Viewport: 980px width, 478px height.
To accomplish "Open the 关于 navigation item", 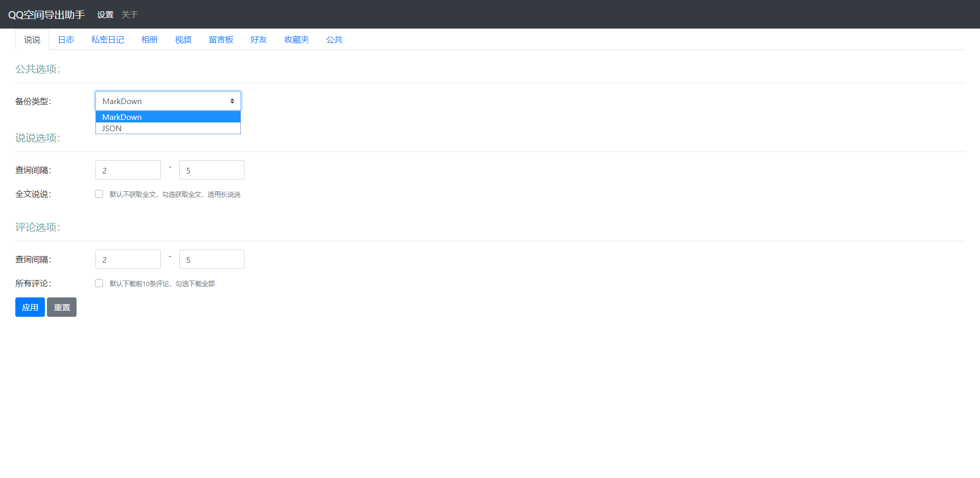I will coord(130,15).
